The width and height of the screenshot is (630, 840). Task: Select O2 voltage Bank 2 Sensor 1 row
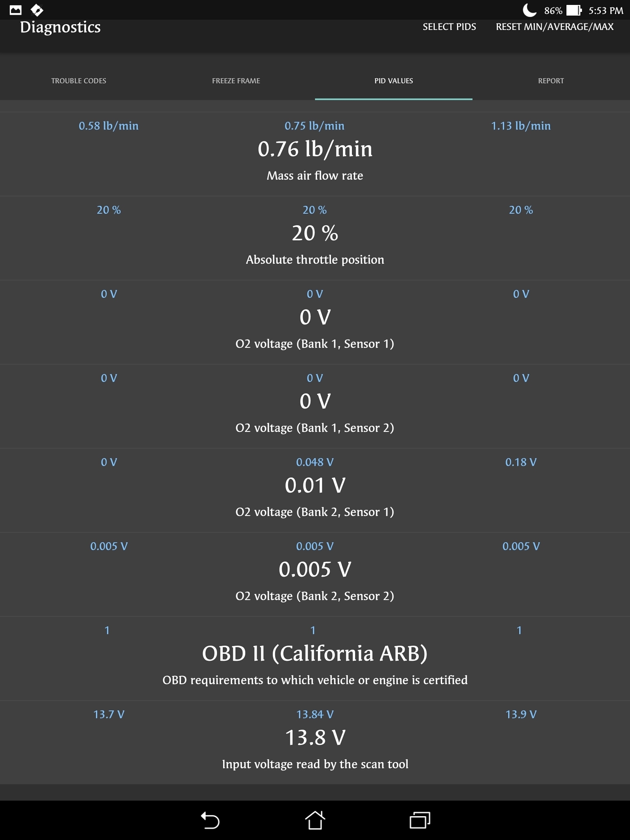315,491
